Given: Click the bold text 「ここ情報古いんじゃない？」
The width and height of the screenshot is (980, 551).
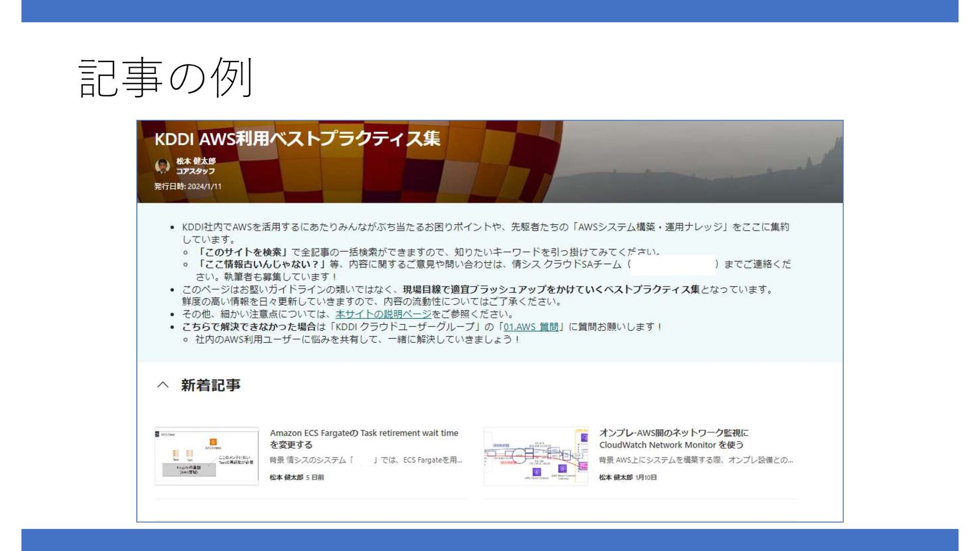Looking at the screenshot, I should tap(261, 264).
